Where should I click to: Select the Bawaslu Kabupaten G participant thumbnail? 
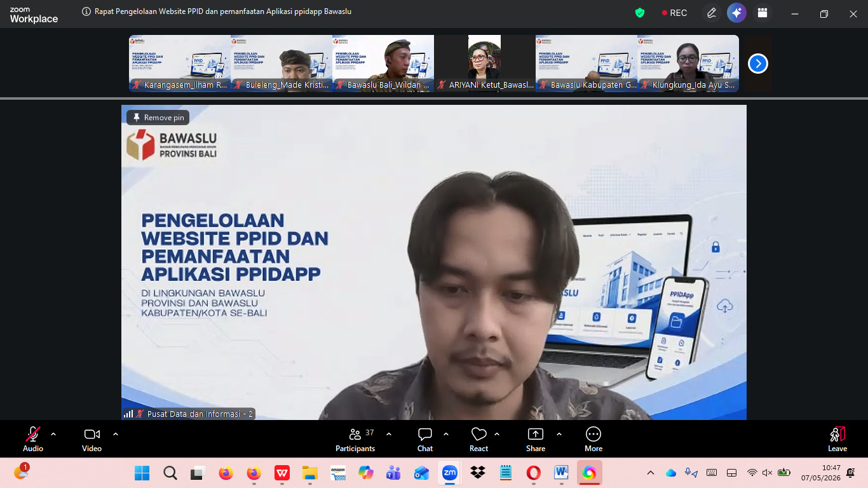tap(587, 64)
